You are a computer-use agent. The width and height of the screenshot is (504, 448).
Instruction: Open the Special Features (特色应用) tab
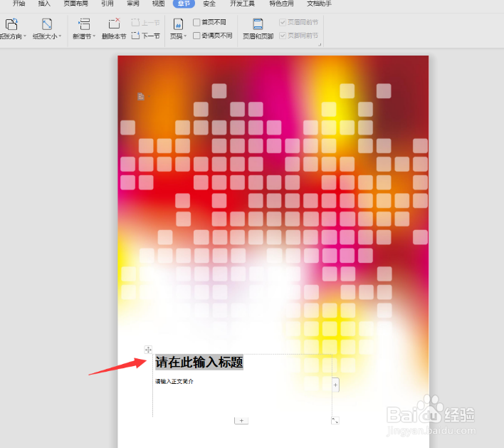point(281,4)
